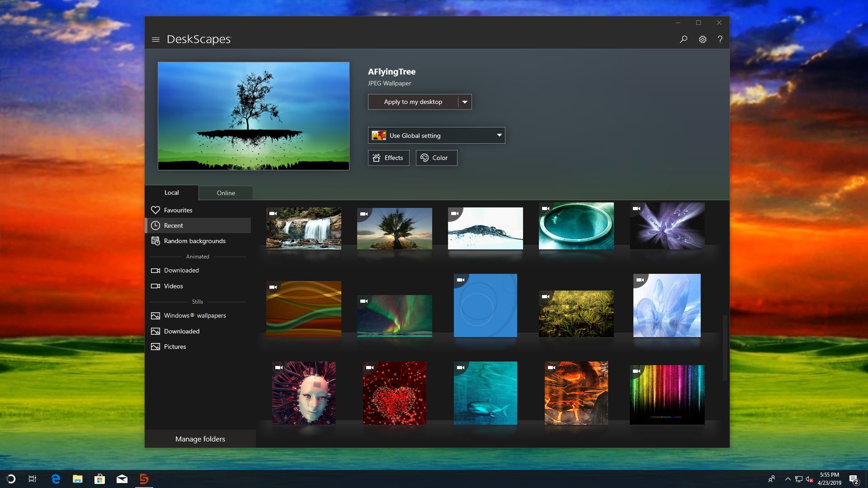Open the Use Global setting dropdown

pos(436,135)
